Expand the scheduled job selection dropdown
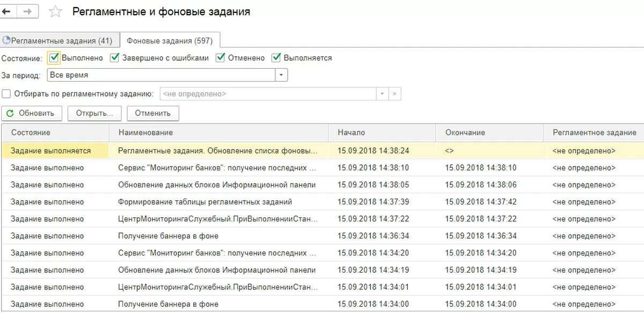The image size is (644, 313). (382, 94)
